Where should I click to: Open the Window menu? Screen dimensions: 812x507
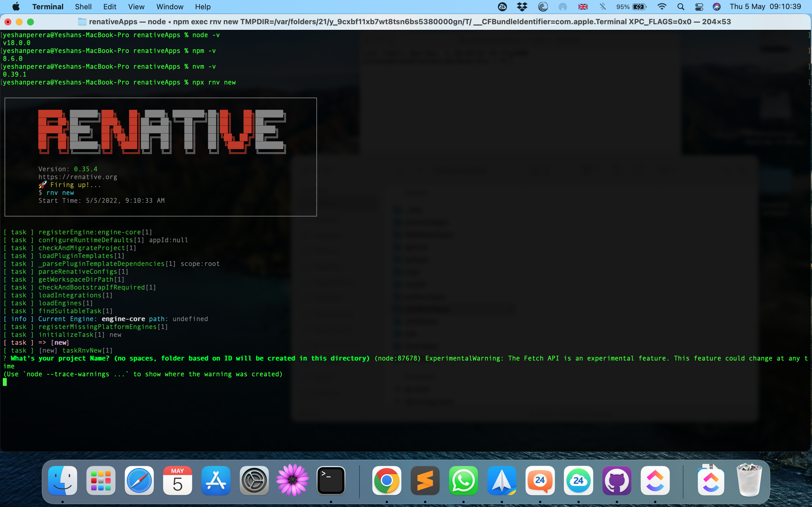click(x=169, y=7)
